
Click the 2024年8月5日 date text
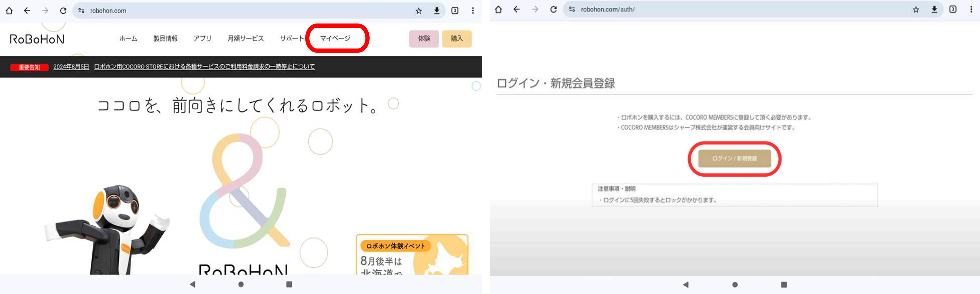(71, 67)
